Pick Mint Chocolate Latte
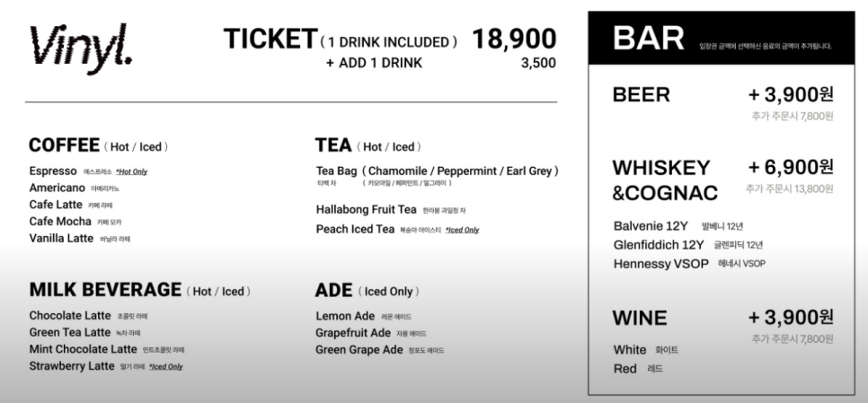The image size is (868, 403). click(83, 349)
